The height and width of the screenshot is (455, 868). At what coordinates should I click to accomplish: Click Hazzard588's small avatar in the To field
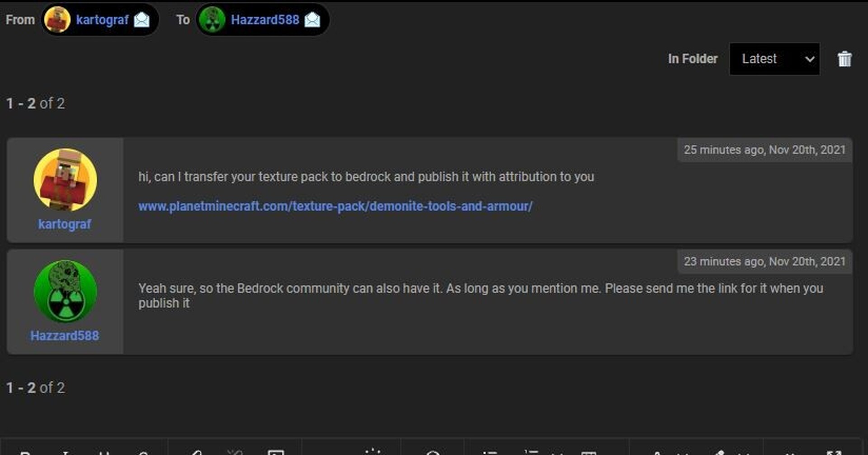click(x=212, y=20)
